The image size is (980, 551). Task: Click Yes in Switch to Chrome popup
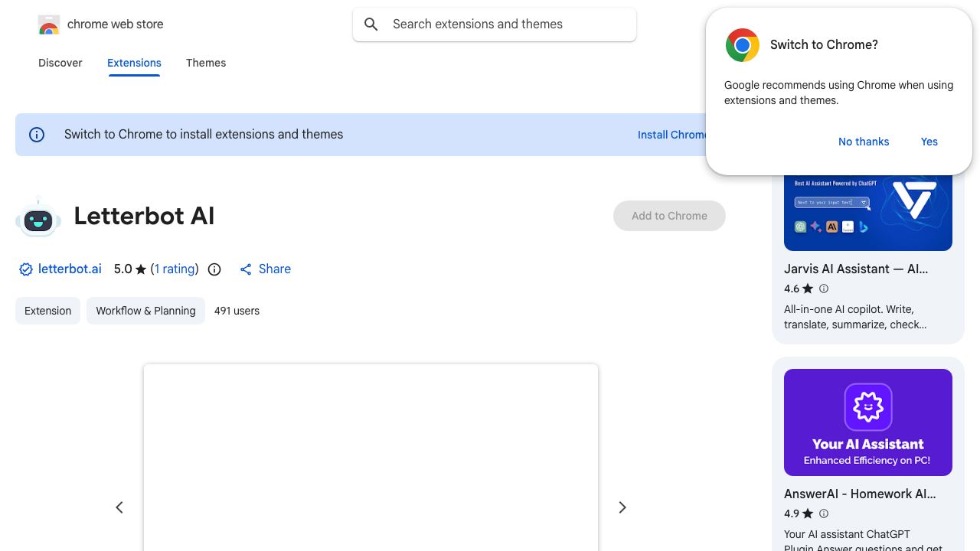(929, 142)
